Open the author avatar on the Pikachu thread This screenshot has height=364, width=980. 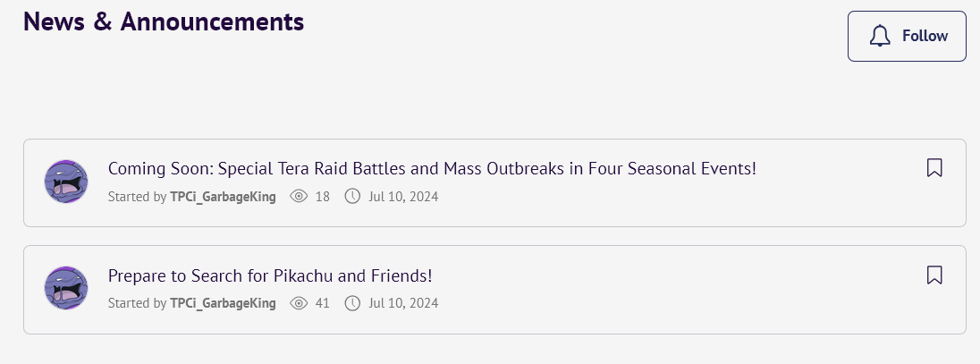pos(66,289)
